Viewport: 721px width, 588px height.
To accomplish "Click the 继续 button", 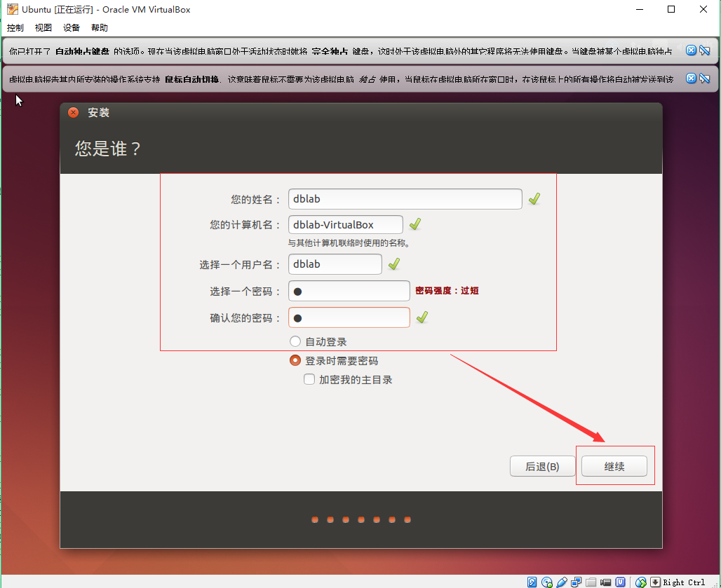I will pos(614,466).
